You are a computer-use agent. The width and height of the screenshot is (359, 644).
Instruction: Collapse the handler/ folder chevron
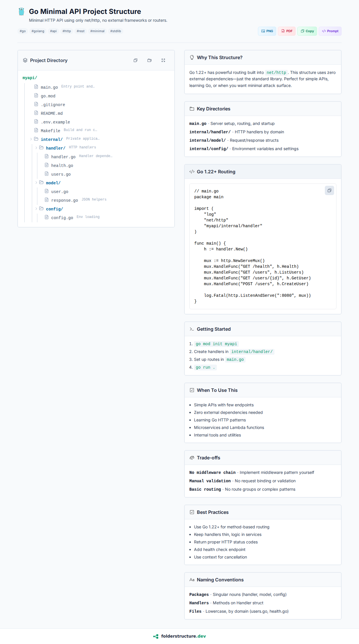(36, 148)
